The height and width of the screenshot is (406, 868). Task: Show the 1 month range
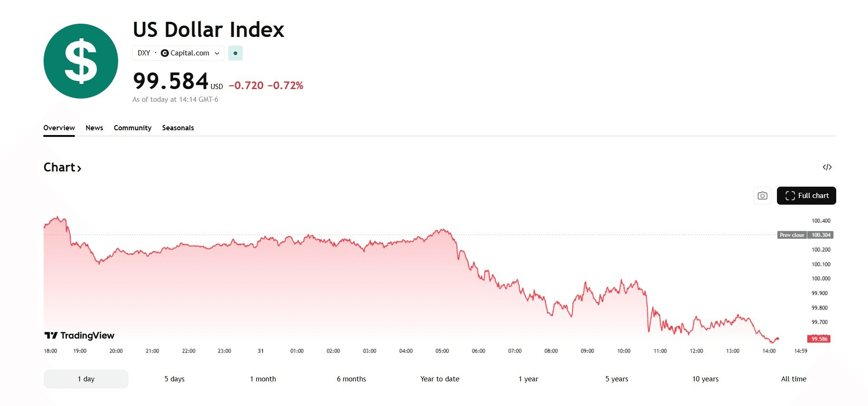click(263, 379)
